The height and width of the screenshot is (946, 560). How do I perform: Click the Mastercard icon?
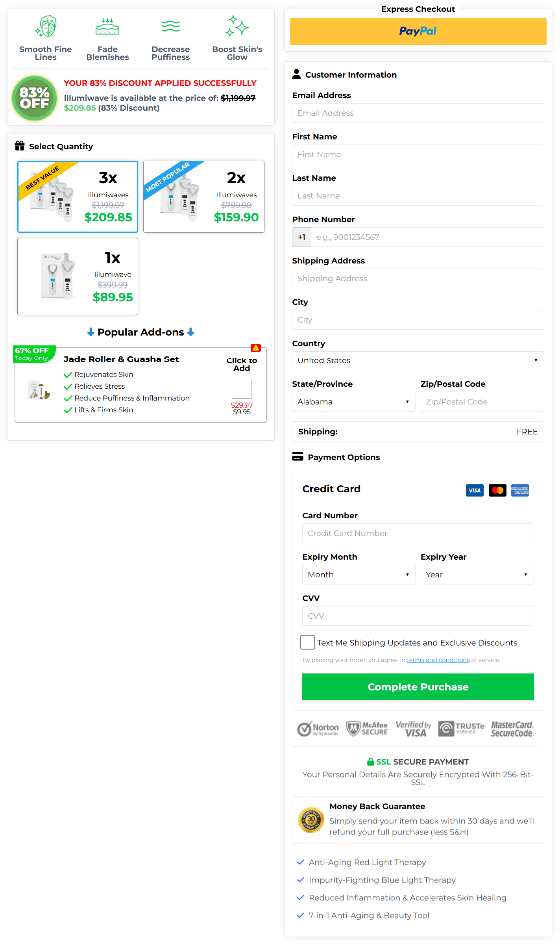497,490
